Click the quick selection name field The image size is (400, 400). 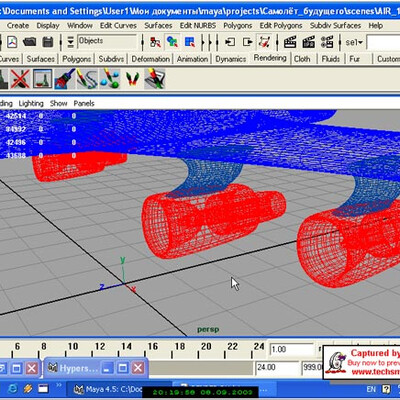tap(383, 42)
